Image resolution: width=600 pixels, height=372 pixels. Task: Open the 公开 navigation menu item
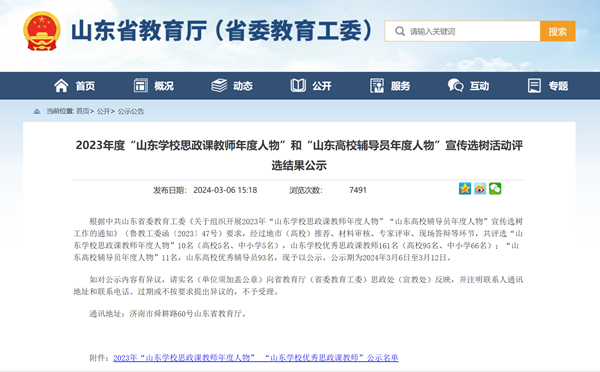click(321, 86)
